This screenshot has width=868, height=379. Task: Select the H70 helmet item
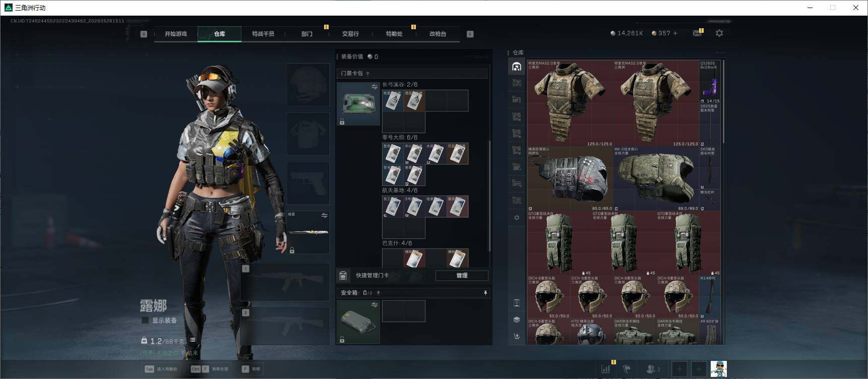coord(592,332)
